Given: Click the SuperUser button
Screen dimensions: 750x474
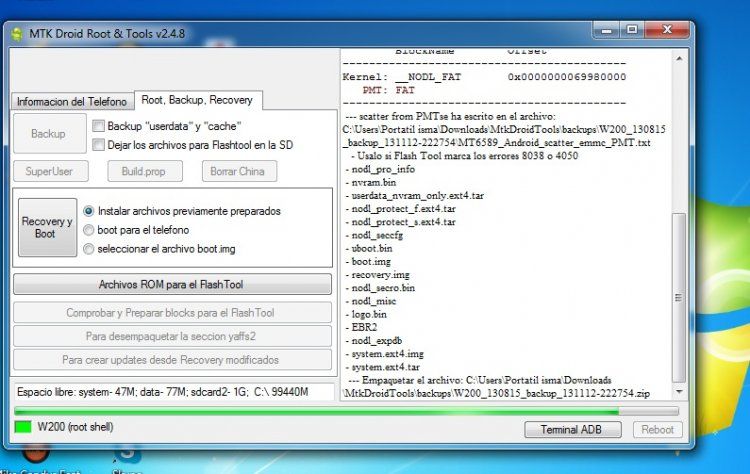Looking at the screenshot, I should coord(49,171).
